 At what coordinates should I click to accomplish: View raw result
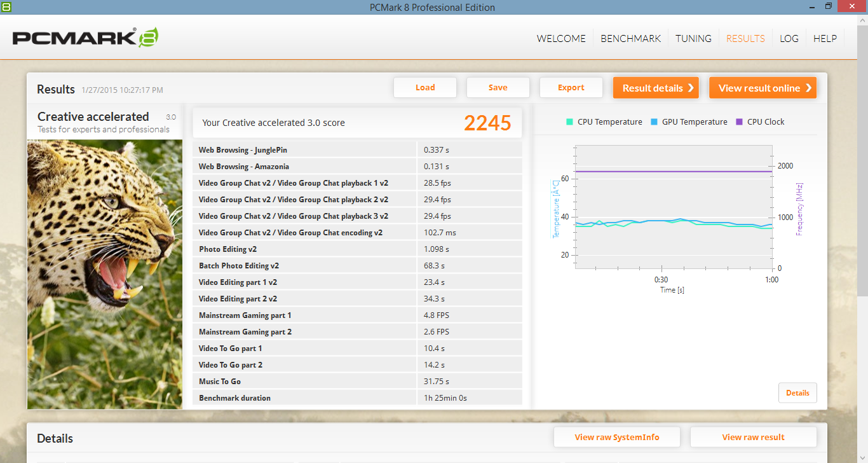[x=753, y=437]
